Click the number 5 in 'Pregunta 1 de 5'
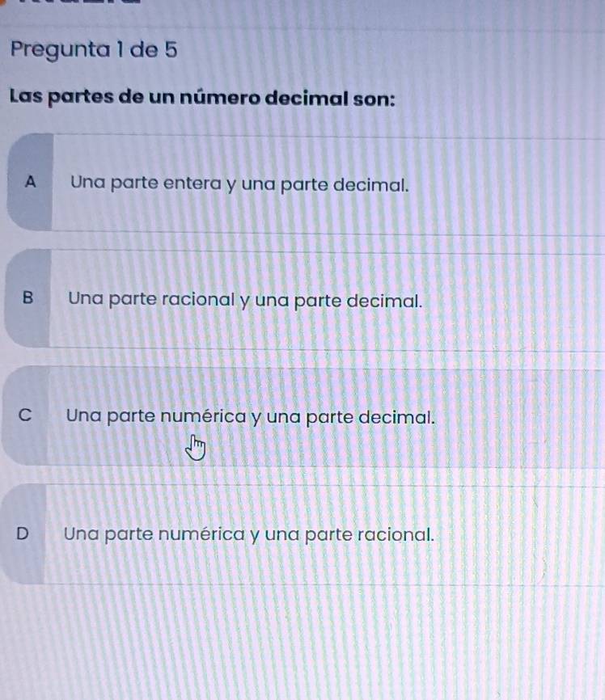Screen dimensions: 605x700 pyautogui.click(x=170, y=49)
